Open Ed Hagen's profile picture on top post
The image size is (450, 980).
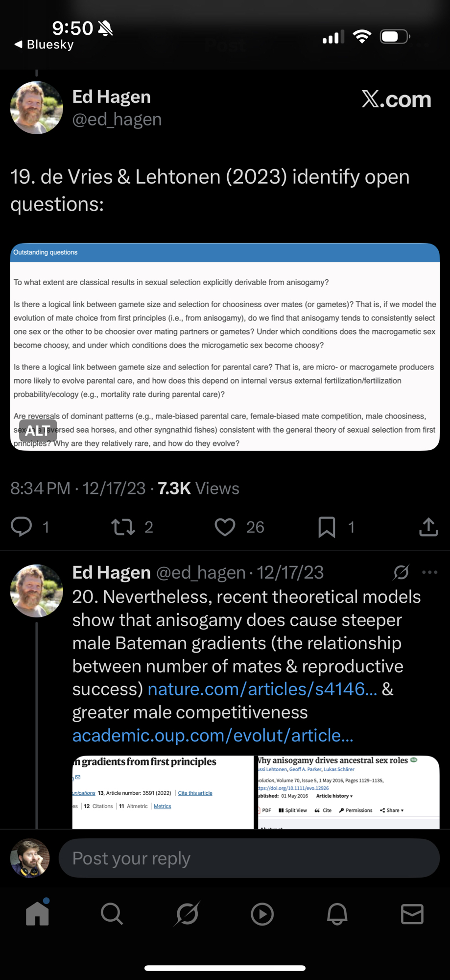37,108
